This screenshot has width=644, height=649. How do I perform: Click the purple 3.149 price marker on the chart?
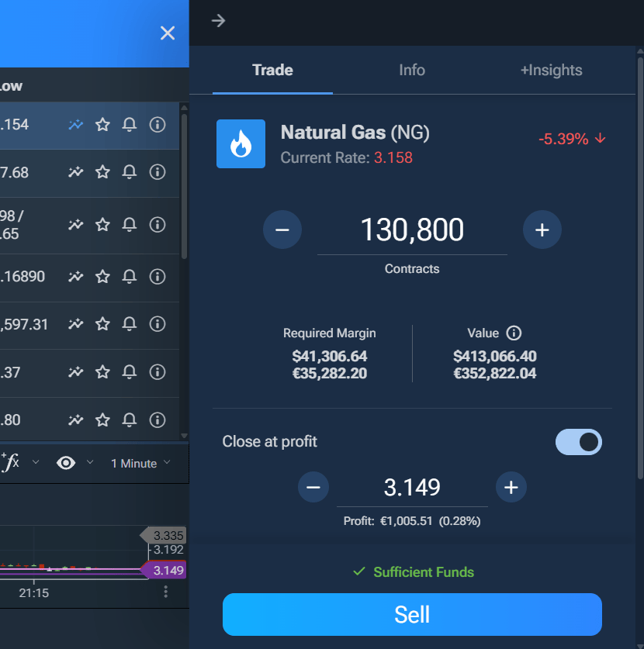(x=166, y=571)
